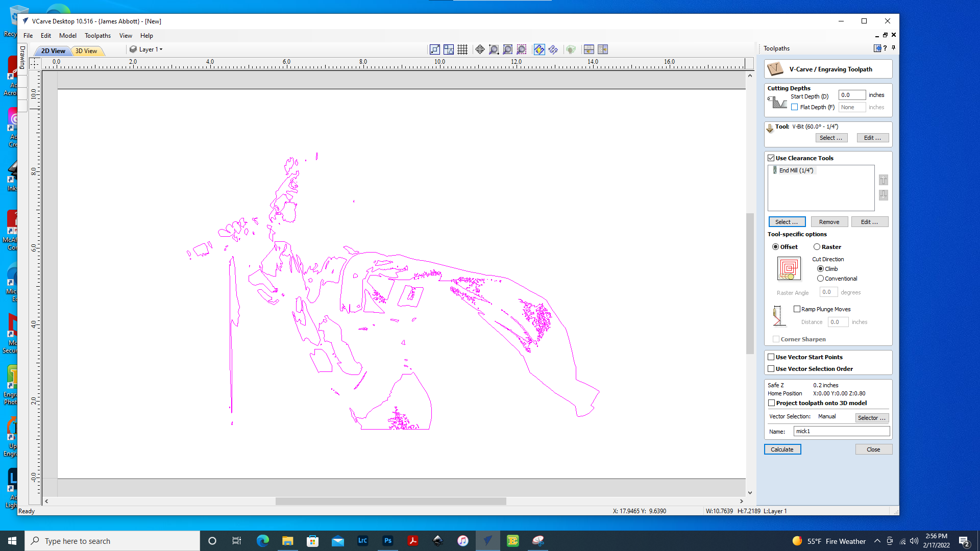980x551 pixels.
Task: Open the Toolpaths menu
Action: click(97, 36)
